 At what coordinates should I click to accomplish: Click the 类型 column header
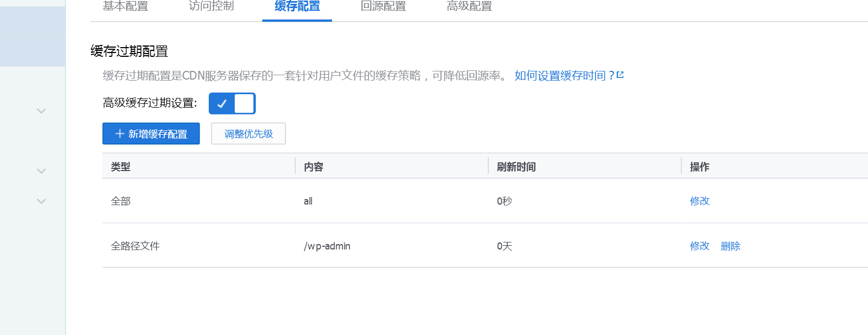pyautogui.click(x=121, y=167)
